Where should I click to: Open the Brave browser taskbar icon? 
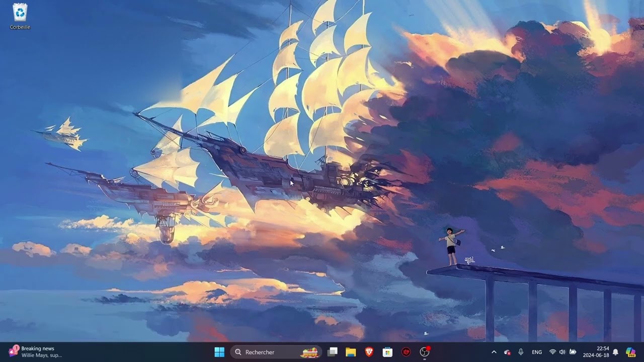point(369,352)
